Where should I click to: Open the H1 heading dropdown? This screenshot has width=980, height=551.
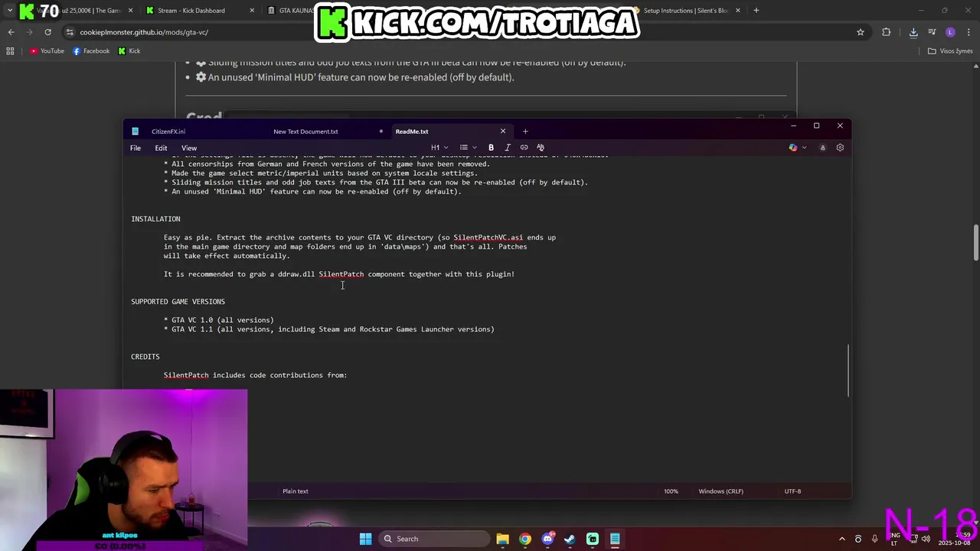pyautogui.click(x=439, y=147)
